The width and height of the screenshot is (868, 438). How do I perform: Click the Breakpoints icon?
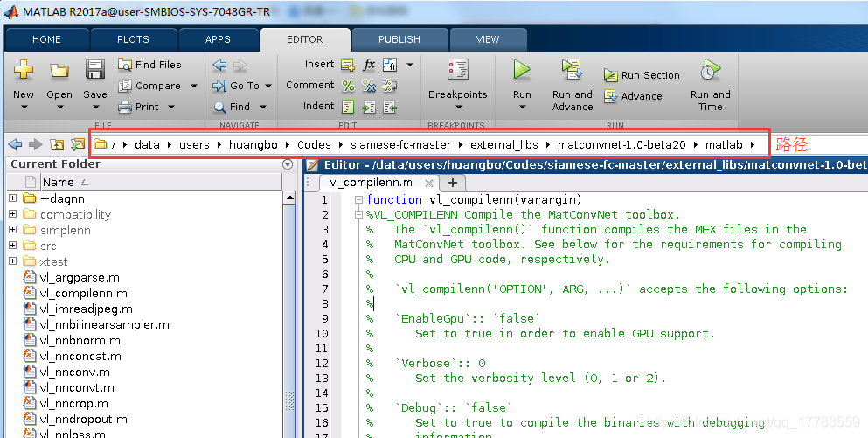coord(458,70)
